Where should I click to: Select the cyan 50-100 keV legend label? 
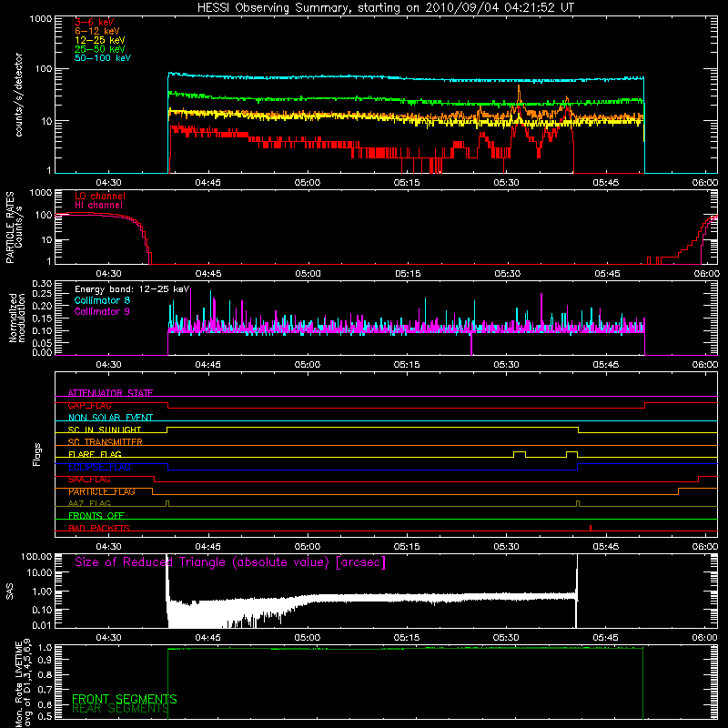103,58
